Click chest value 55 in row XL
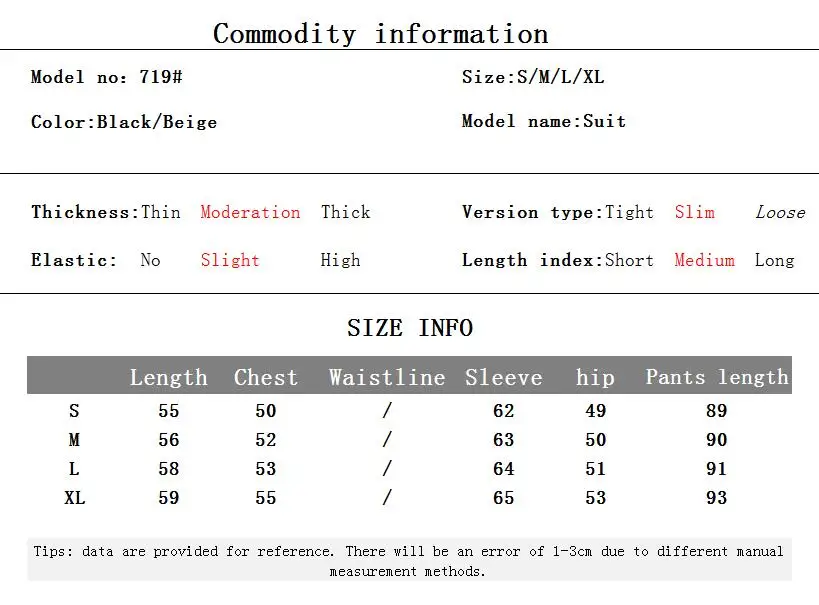This screenshot has width=819, height=605. click(x=265, y=498)
